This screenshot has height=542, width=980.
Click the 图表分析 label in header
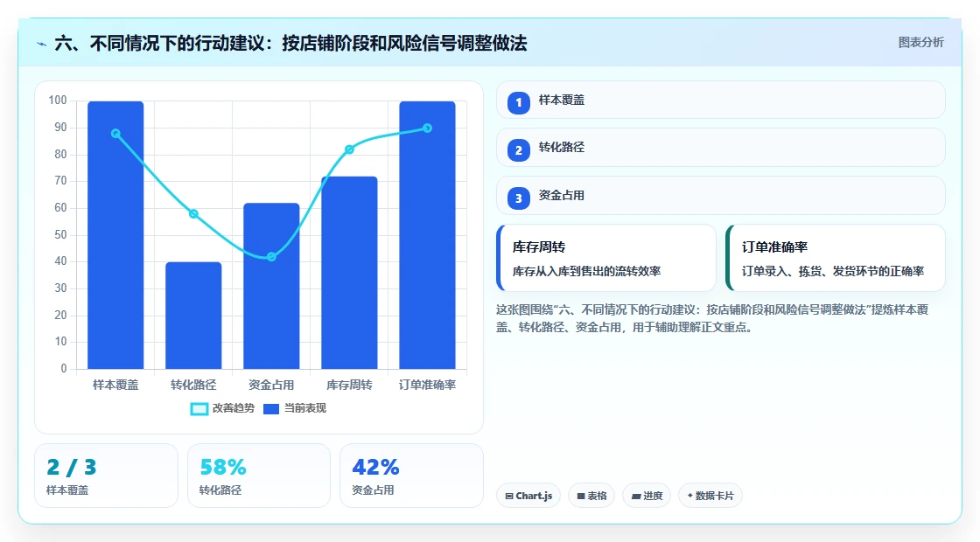(x=920, y=43)
